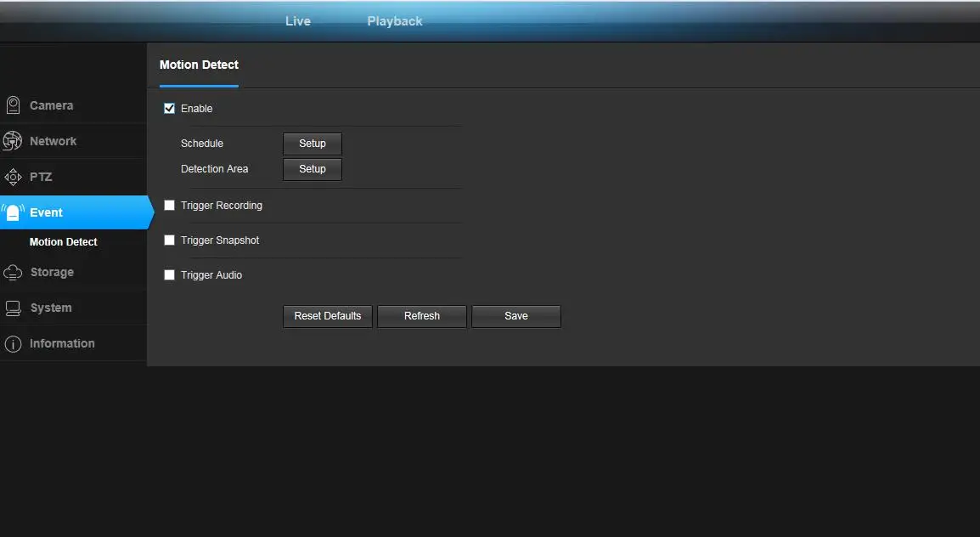Go to Network settings label
This screenshot has height=537, width=980.
(x=54, y=141)
